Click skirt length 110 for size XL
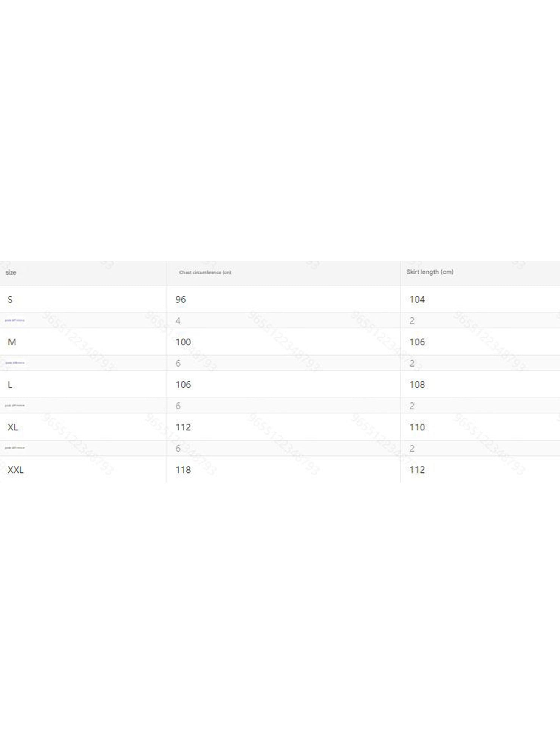This screenshot has height=743, width=560. pyautogui.click(x=417, y=427)
